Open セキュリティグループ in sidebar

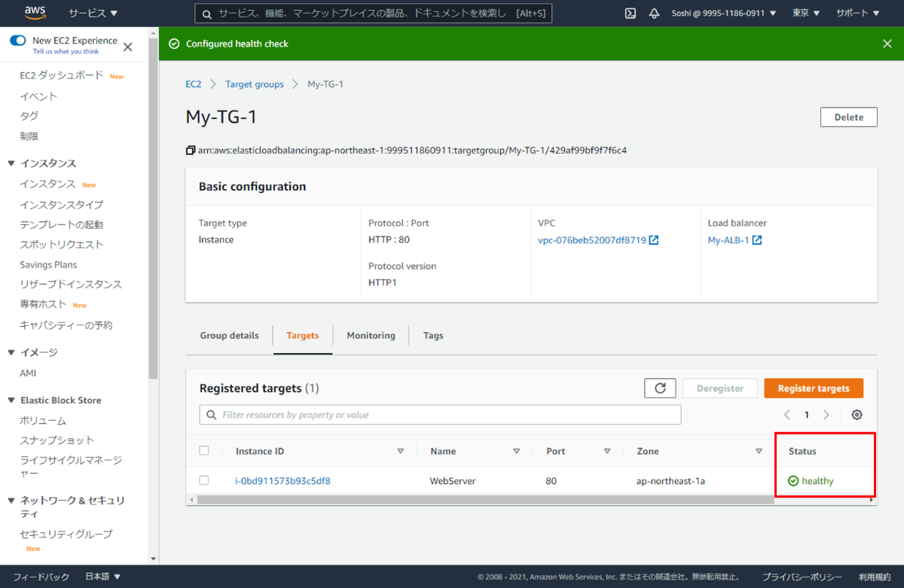pos(66,535)
